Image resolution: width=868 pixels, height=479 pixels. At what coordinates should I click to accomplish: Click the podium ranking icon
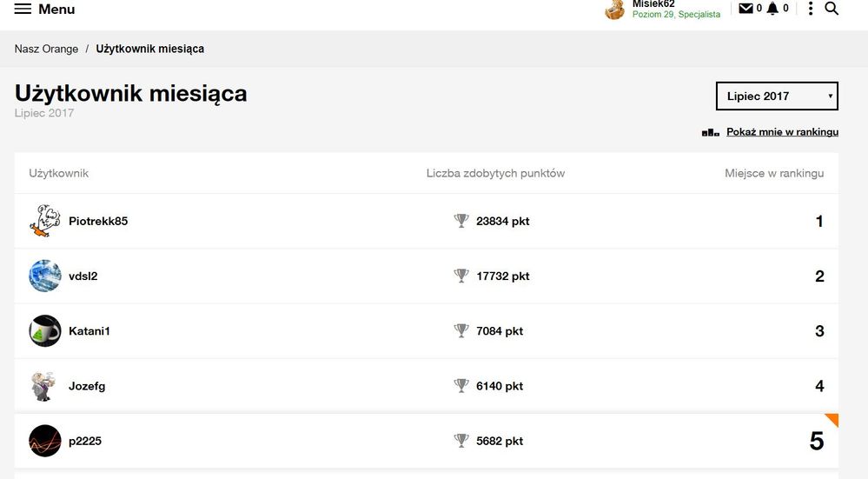[711, 132]
